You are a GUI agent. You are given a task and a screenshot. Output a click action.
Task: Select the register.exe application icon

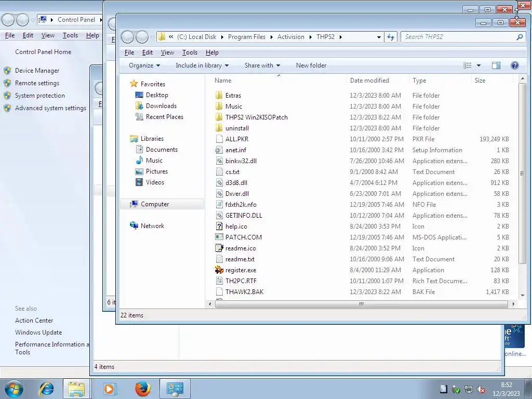(219, 270)
